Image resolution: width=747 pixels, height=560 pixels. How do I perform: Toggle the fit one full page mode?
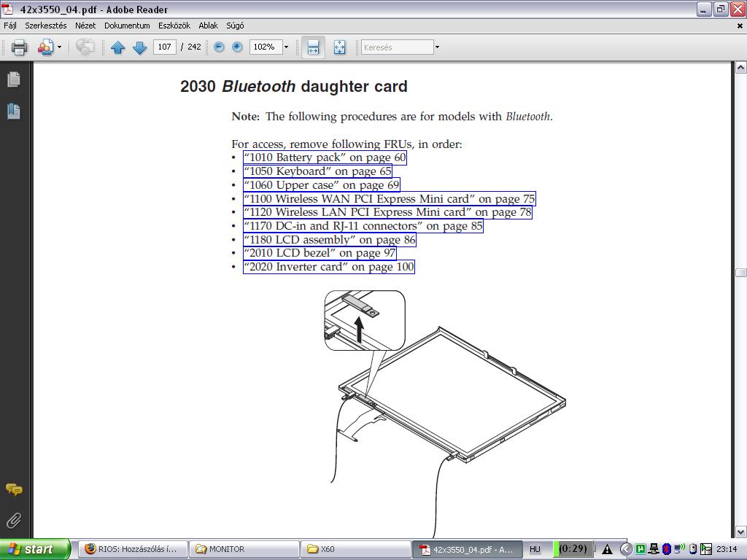(x=339, y=47)
